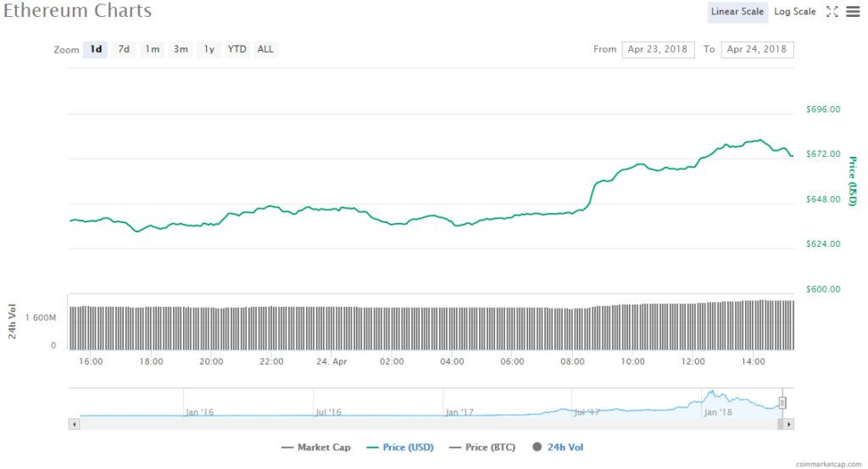
Task: Choose the YTD zoom range
Action: click(x=237, y=49)
